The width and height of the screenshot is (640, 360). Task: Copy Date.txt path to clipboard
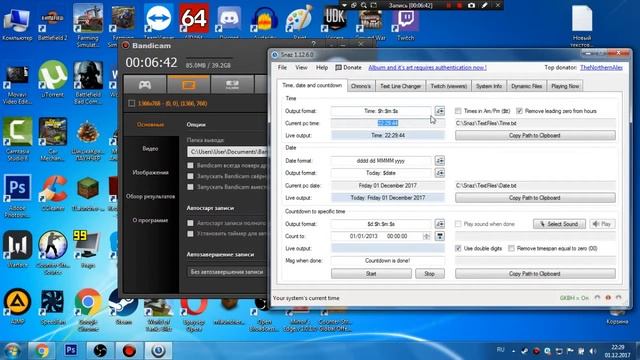click(x=535, y=198)
